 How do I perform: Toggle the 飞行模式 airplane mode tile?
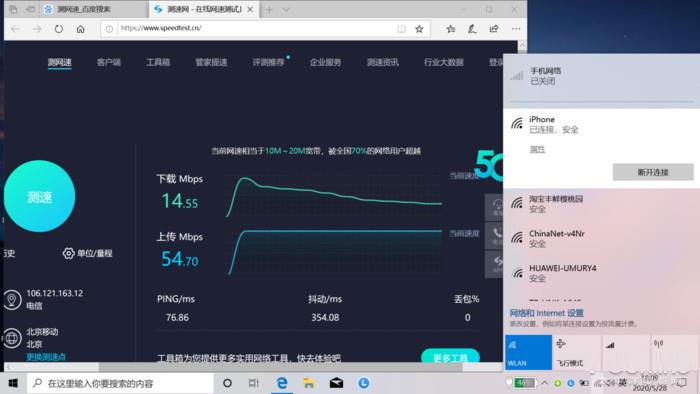click(x=576, y=352)
